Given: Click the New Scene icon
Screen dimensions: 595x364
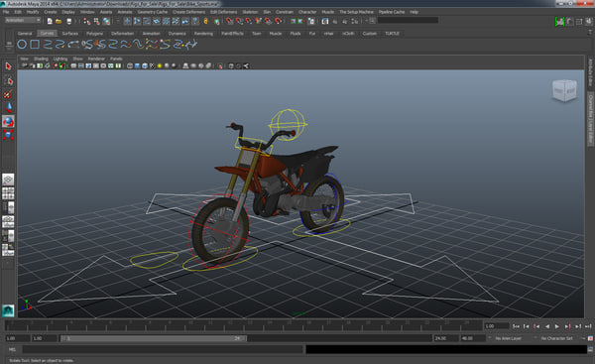Looking at the screenshot, I should tap(50, 21).
